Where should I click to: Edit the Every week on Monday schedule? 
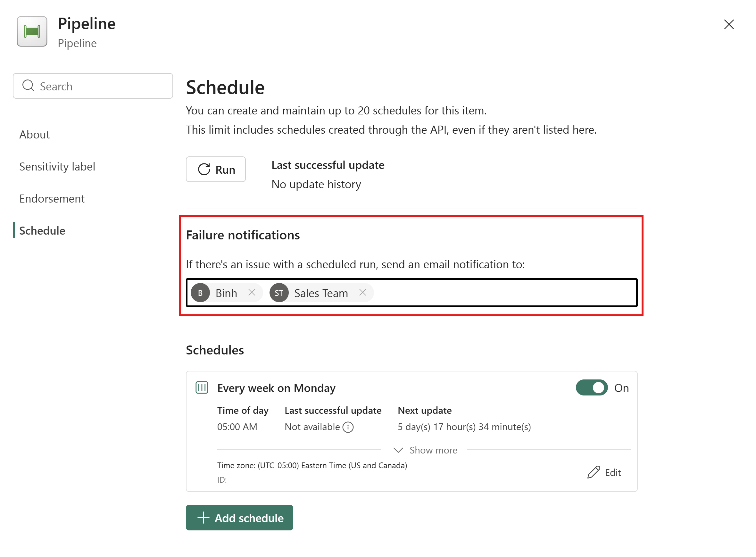(604, 472)
